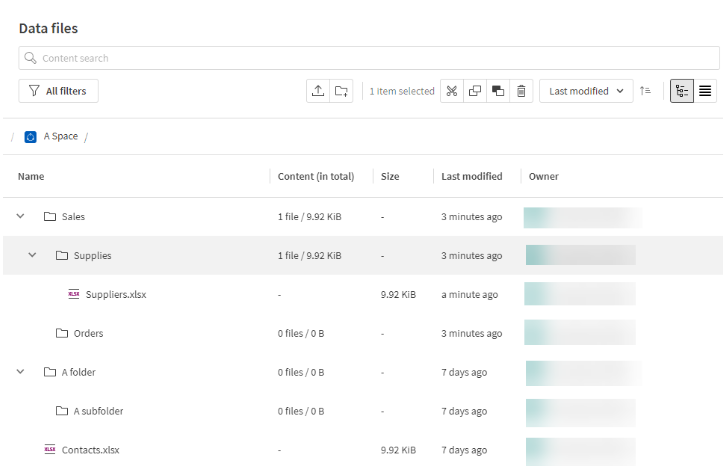Toggle ascending sort order icon
The width and height of the screenshot is (728, 474).
point(646,91)
